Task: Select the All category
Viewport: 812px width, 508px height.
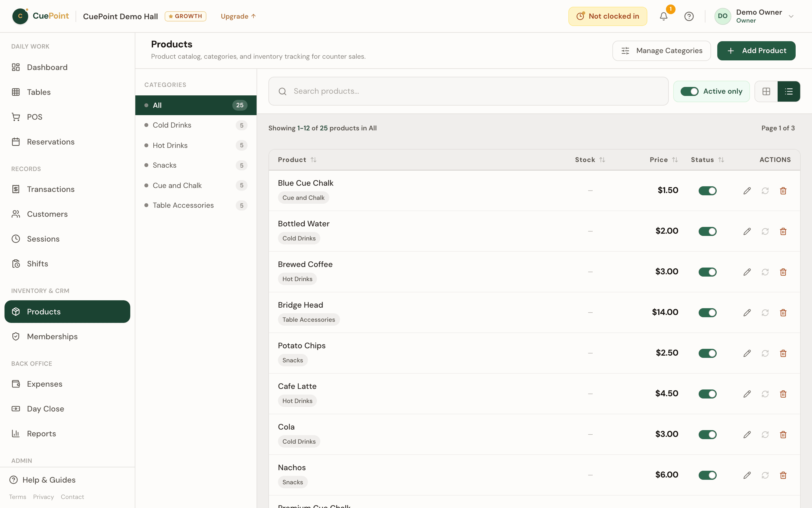Action: click(x=196, y=105)
